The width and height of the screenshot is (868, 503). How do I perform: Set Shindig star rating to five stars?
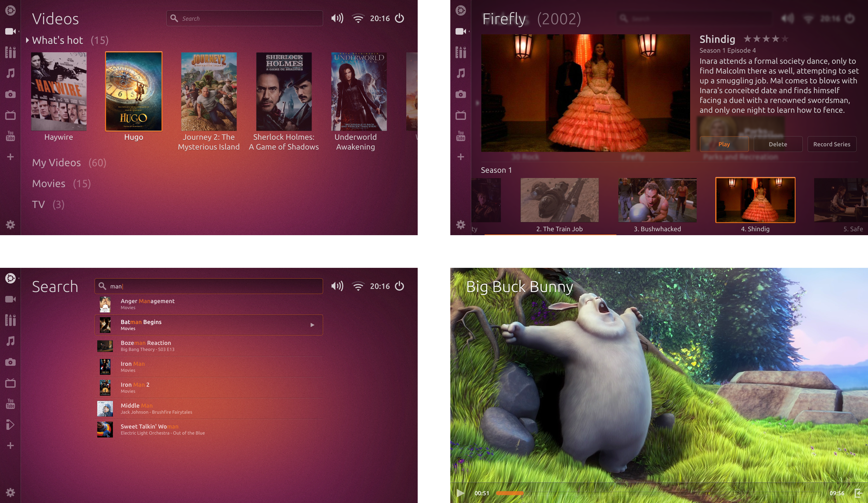[785, 39]
